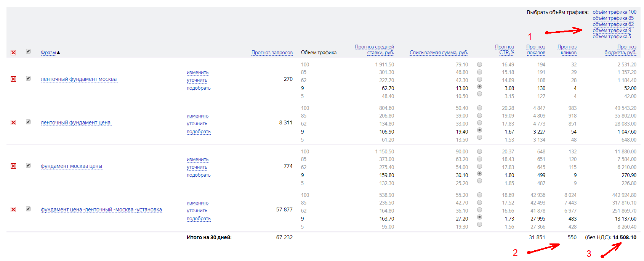
Task: Open the phrase link 'ленточный фундамент цена'
Action: (x=75, y=123)
